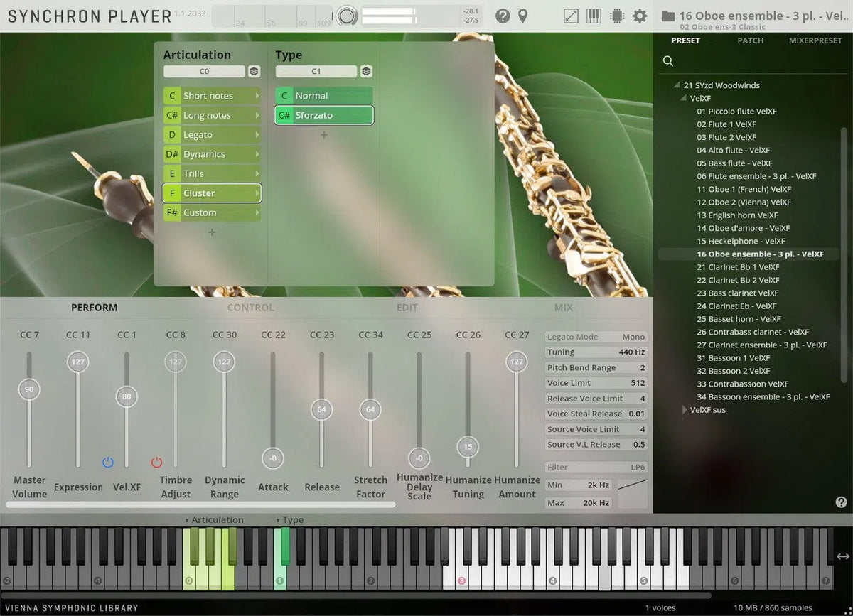The height and width of the screenshot is (616, 853).
Task: Open the MIXERPRESET tab
Action: click(x=815, y=40)
